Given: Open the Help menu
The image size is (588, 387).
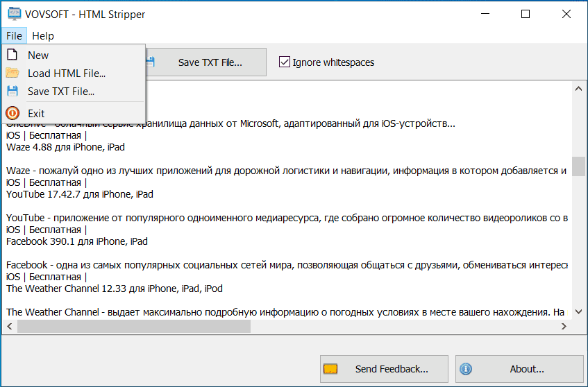Looking at the screenshot, I should 43,36.
